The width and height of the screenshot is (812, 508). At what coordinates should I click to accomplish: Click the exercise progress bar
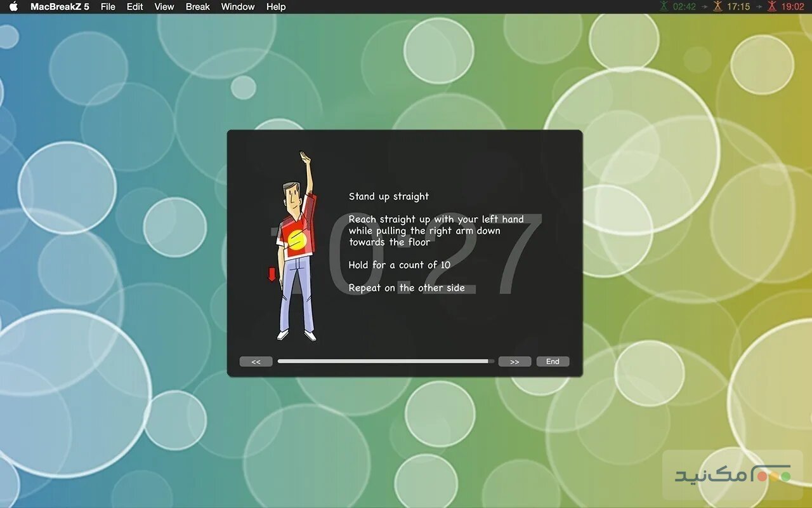click(x=386, y=361)
